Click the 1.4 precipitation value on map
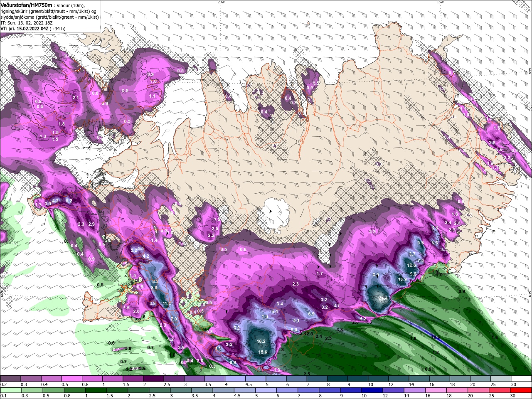The height and width of the screenshot is (399, 532). pyautogui.click(x=154, y=240)
